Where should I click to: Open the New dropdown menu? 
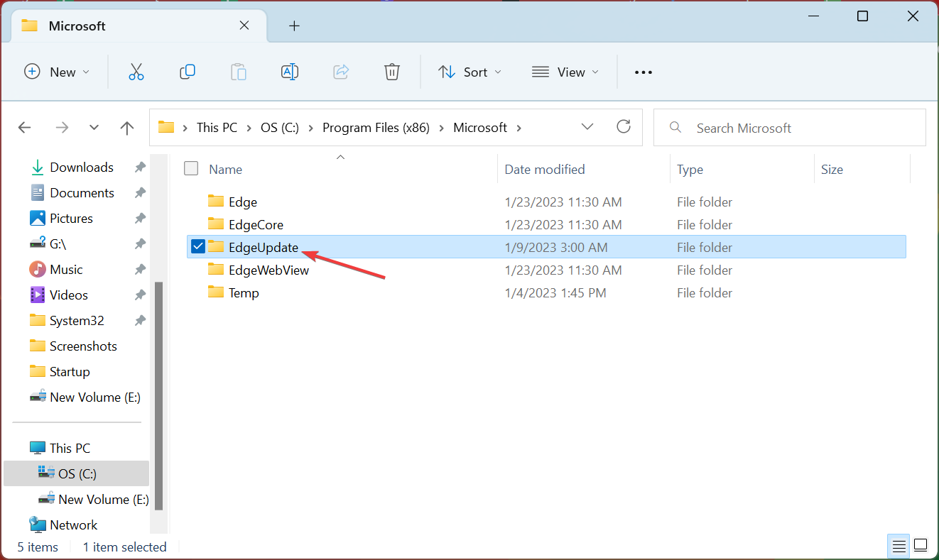(57, 72)
